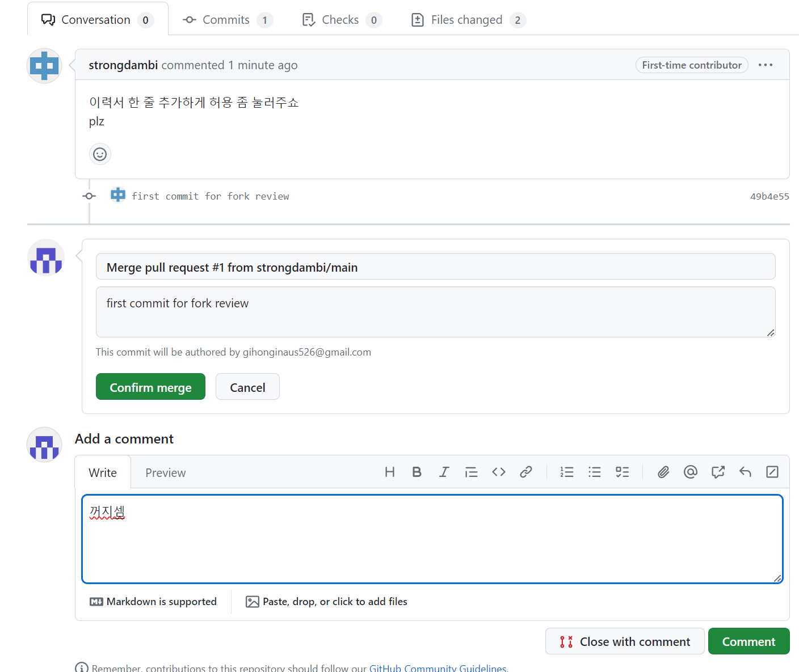Click small avatar beside first commit entry

coord(118,195)
